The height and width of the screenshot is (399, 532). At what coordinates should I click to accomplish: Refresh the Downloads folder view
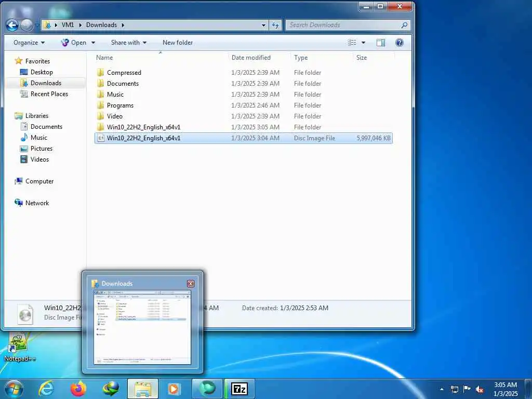pyautogui.click(x=275, y=25)
